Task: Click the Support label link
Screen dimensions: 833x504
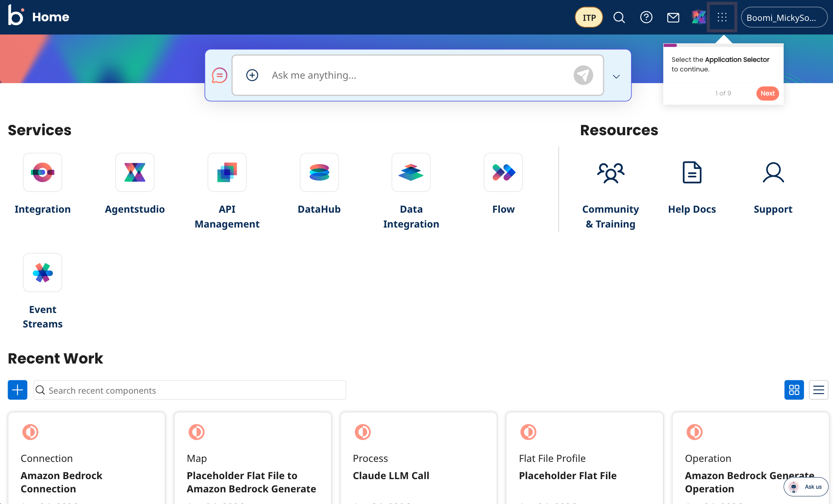Action: click(773, 209)
